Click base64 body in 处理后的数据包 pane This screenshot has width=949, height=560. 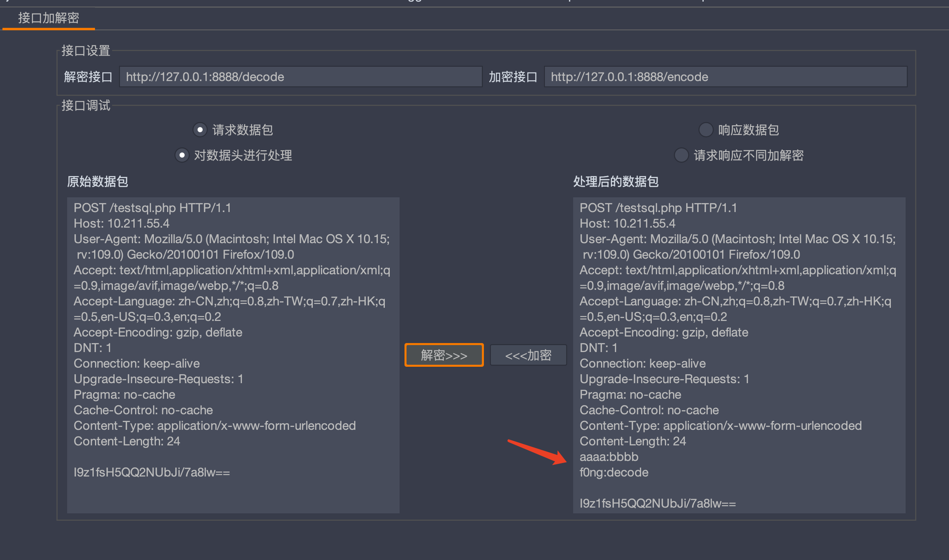pyautogui.click(x=658, y=504)
